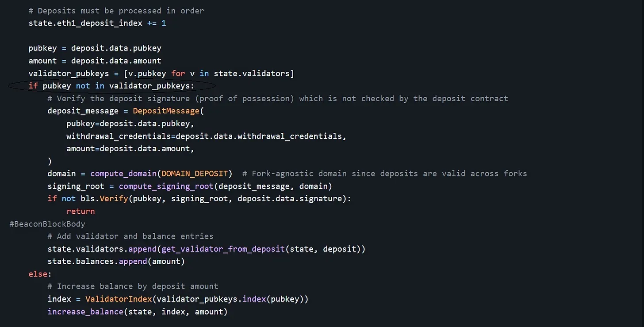Viewport: 644px width, 327px height.
Task: Click the 'Verify the deposit signature' comment
Action: [278, 98]
